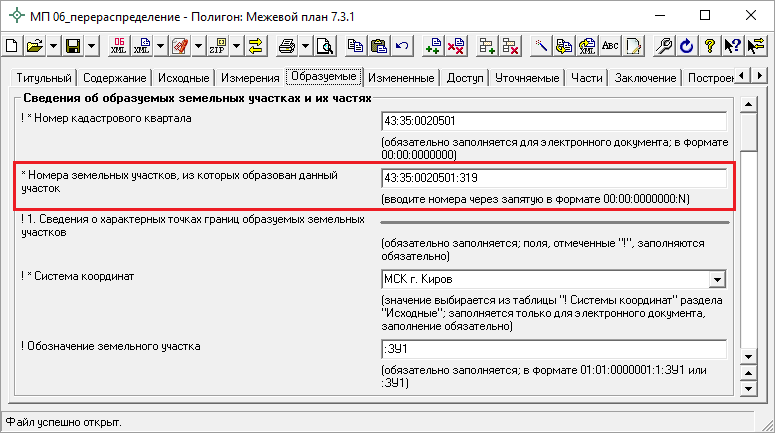775x433 pixels.
Task: Click the label Номер кадастрового квартала
Action: coord(113,119)
